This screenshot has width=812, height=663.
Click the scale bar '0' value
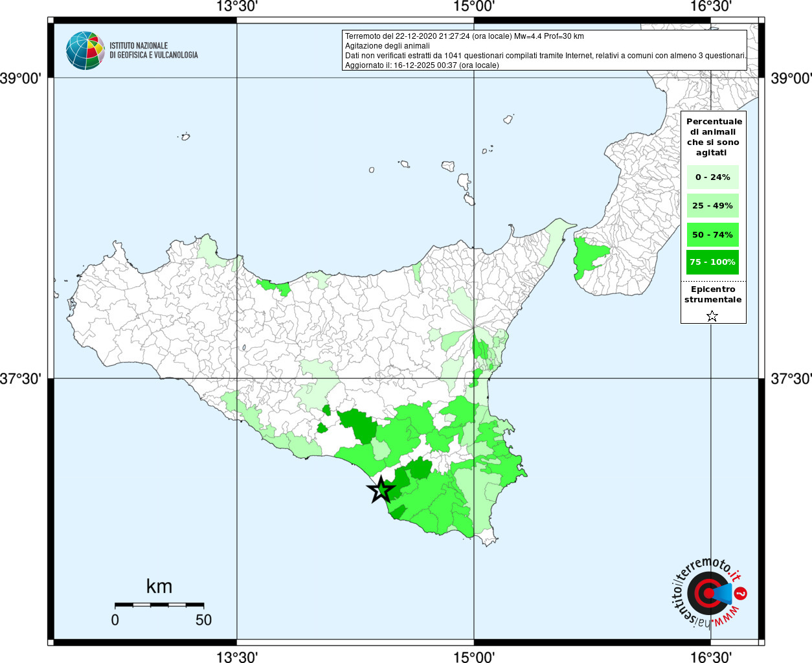(115, 620)
